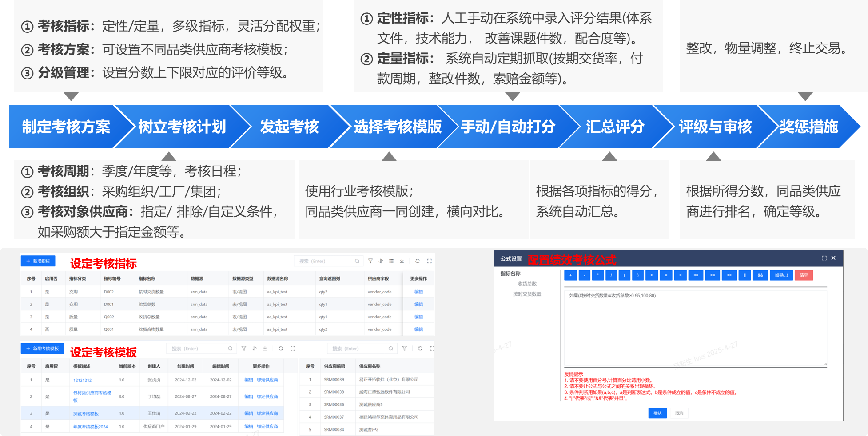
Task: Insert the <> operator in the formula editor
Action: tap(729, 275)
